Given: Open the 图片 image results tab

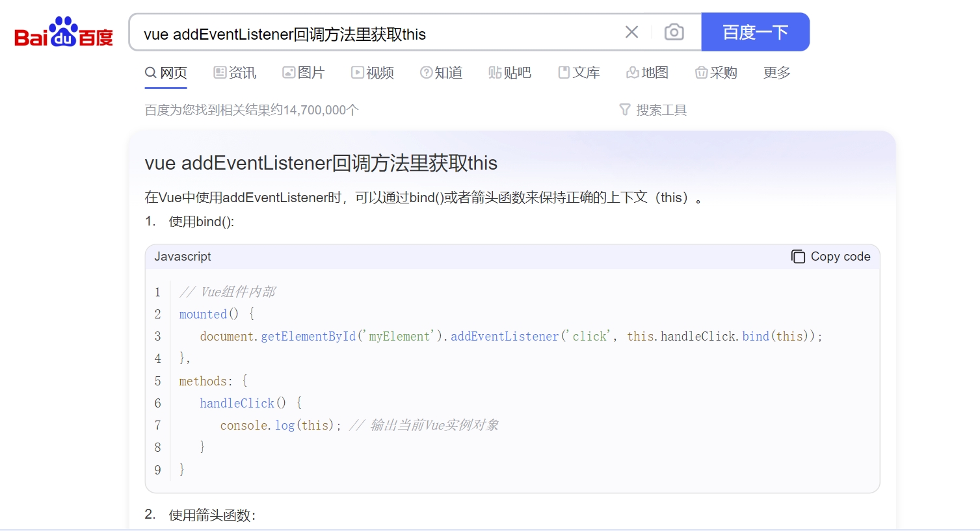Looking at the screenshot, I should pos(304,73).
